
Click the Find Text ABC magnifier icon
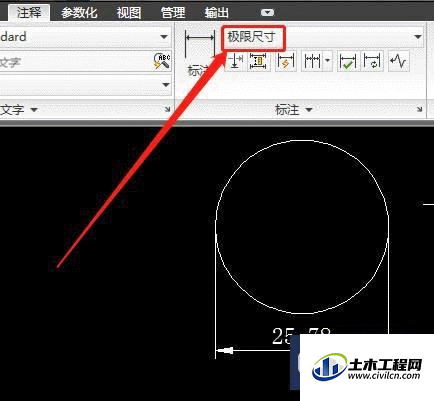point(162,61)
